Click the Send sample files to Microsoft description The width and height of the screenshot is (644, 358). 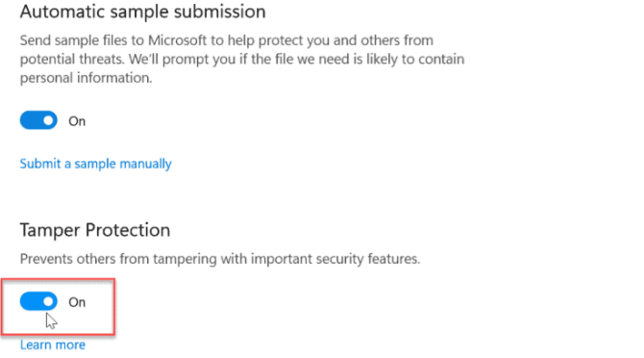[x=242, y=59]
